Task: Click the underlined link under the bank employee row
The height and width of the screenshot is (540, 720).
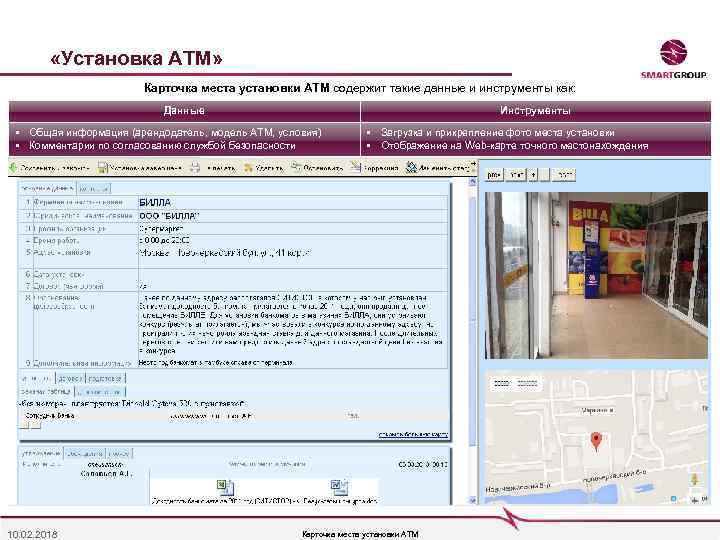Action: click(413, 434)
